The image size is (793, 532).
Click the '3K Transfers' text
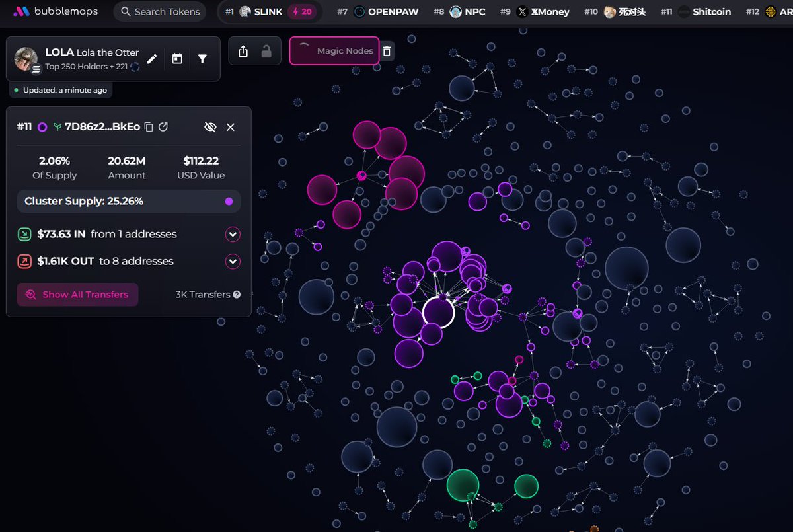pyautogui.click(x=203, y=295)
